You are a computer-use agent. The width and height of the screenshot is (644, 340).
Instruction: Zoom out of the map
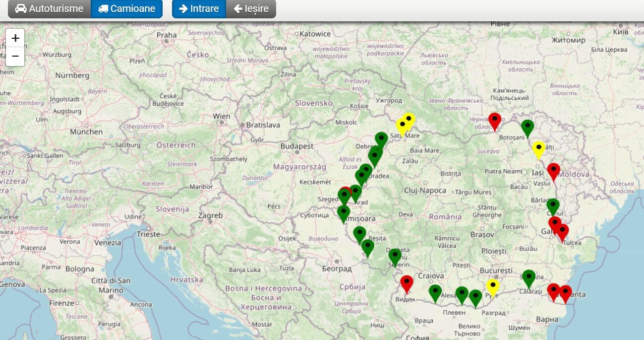point(15,57)
